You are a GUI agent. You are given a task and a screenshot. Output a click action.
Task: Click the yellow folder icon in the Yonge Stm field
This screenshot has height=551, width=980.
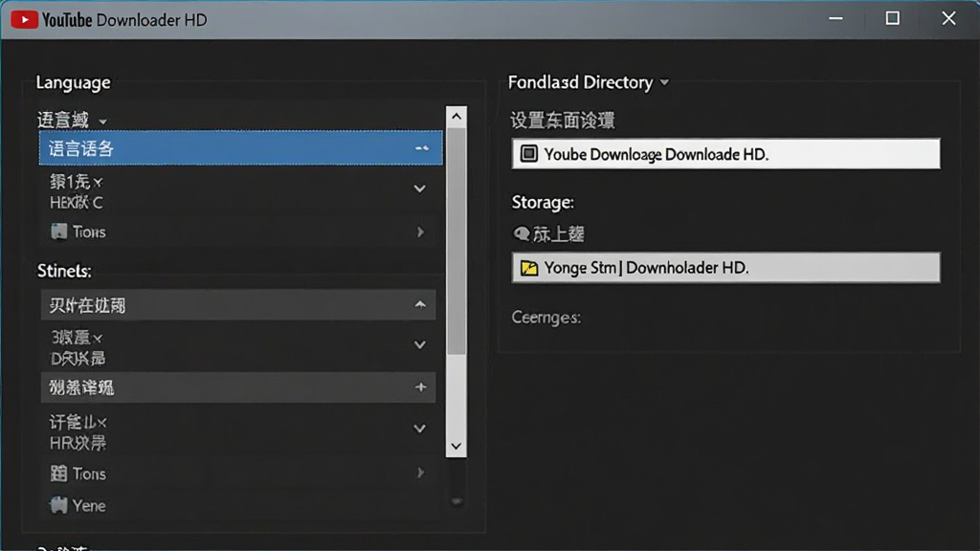point(528,268)
